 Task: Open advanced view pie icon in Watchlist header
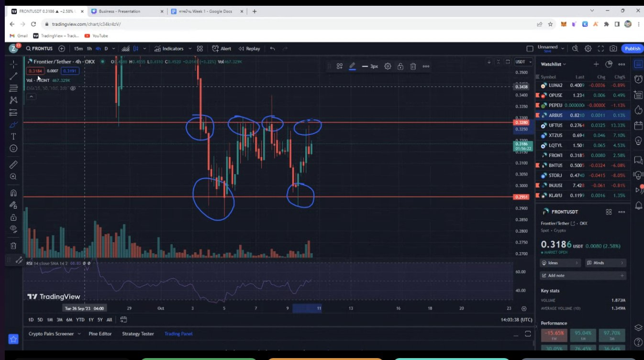click(609, 64)
